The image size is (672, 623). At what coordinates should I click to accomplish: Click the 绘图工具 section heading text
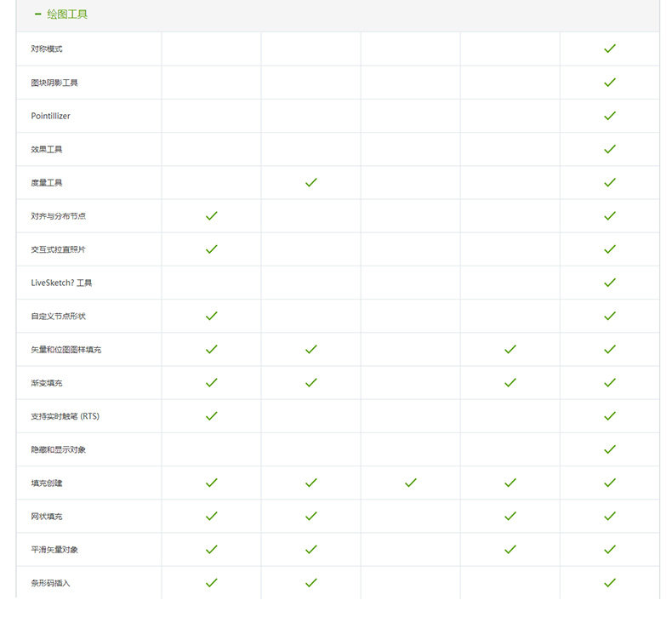pos(67,14)
